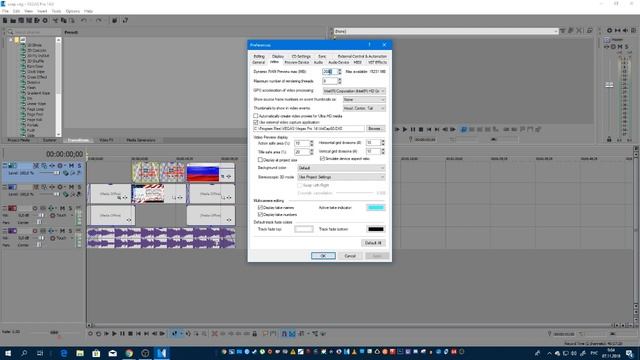Image resolution: width=640 pixels, height=360 pixels.
Task: Click Stop in the timeline transport bar
Action: click(x=130, y=333)
